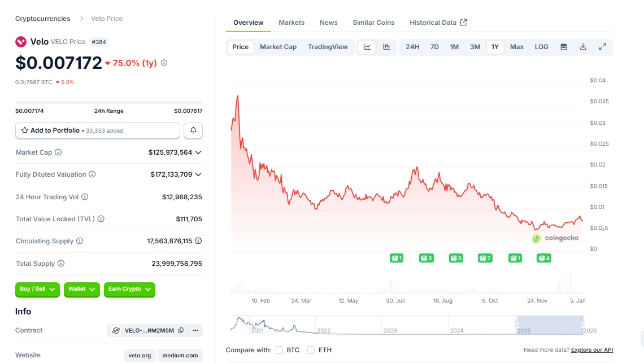Screen dimensions: 644x363
Task: Switch to the candlestick chart icon
Action: [386, 47]
